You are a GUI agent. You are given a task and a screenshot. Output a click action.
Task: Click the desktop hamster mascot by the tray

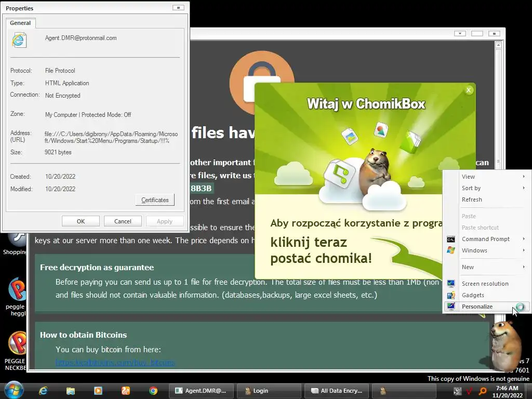coord(506,345)
